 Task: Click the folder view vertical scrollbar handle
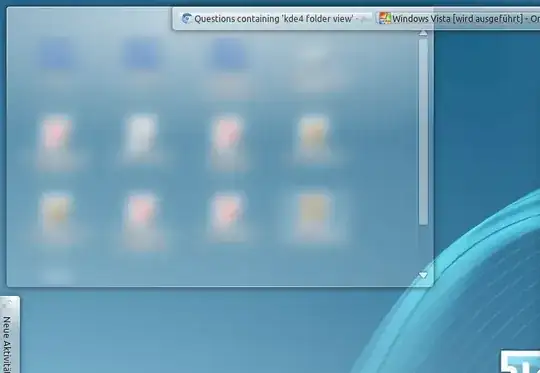point(423,132)
